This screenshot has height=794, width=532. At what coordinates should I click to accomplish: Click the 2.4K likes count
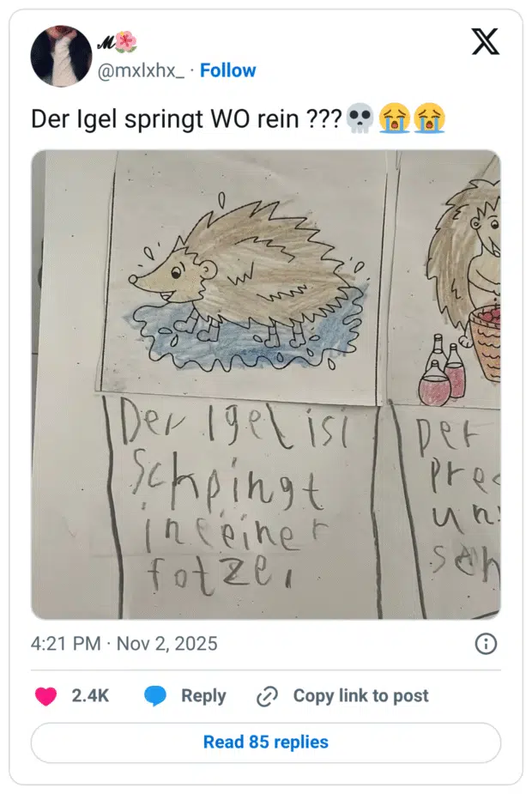[x=90, y=696]
